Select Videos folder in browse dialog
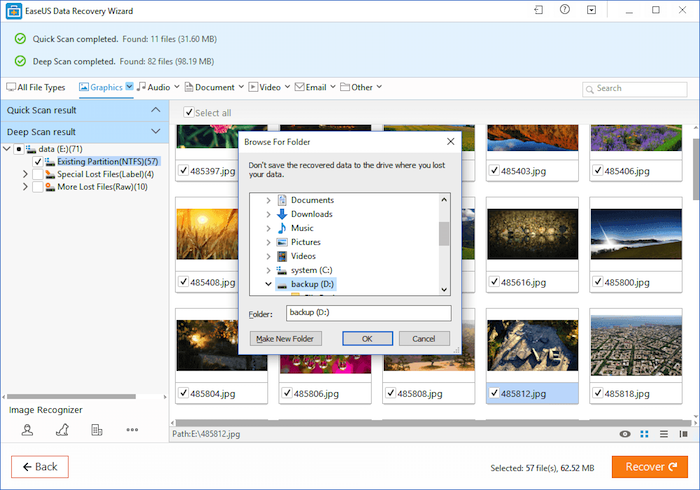The image size is (700, 490). [303, 256]
